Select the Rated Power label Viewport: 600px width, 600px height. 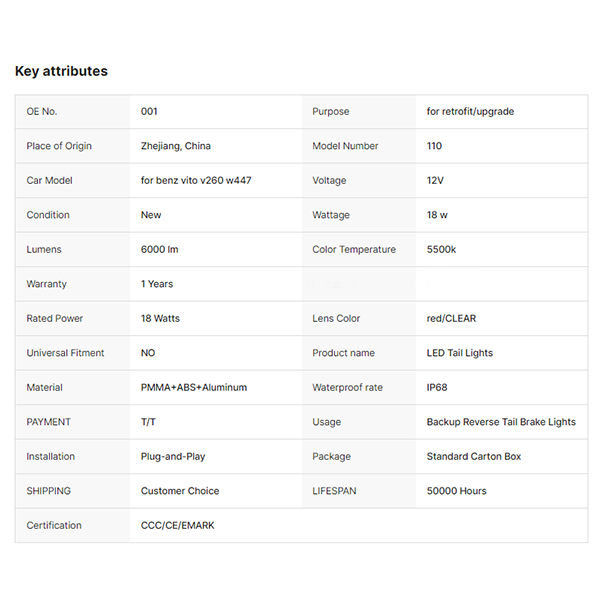[55, 318]
